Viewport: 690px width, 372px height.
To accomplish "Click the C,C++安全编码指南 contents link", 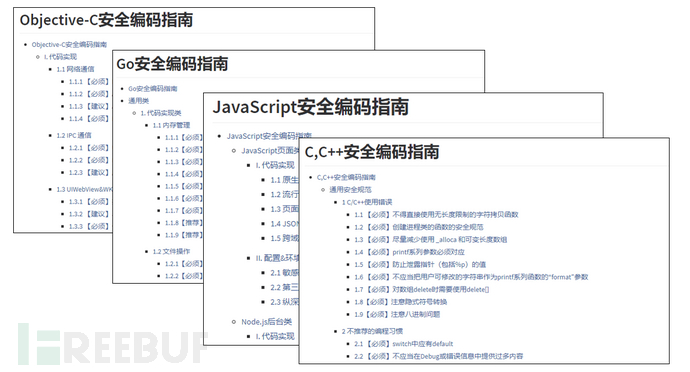I will (x=346, y=177).
